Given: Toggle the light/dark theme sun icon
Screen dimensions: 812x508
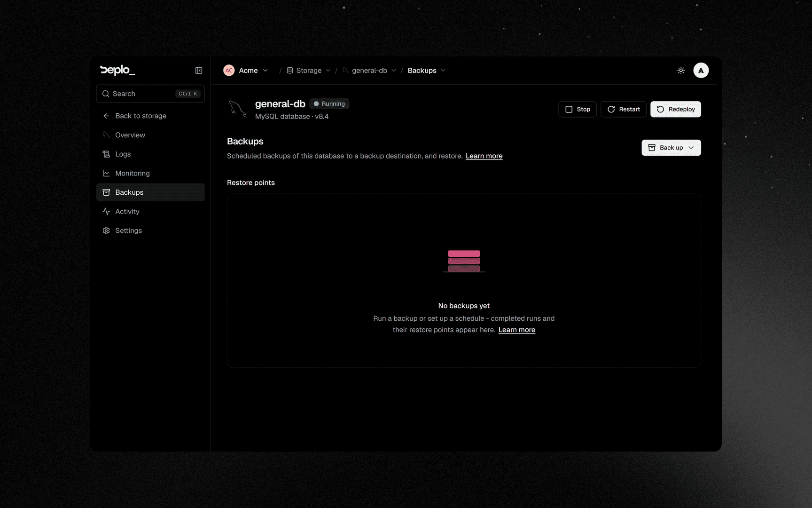Looking at the screenshot, I should (681, 71).
